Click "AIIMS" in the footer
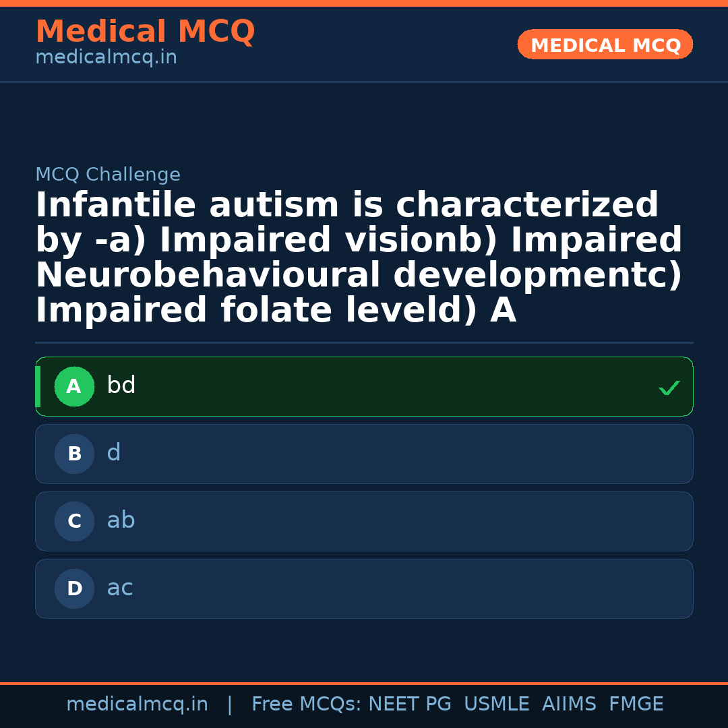Screen dimensions: 728x728 coord(569,704)
